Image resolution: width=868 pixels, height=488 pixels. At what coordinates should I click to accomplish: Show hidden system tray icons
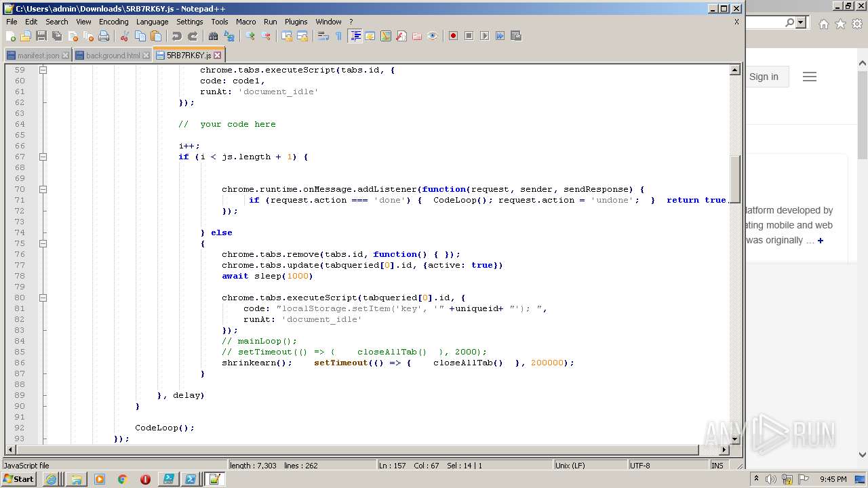tap(756, 479)
